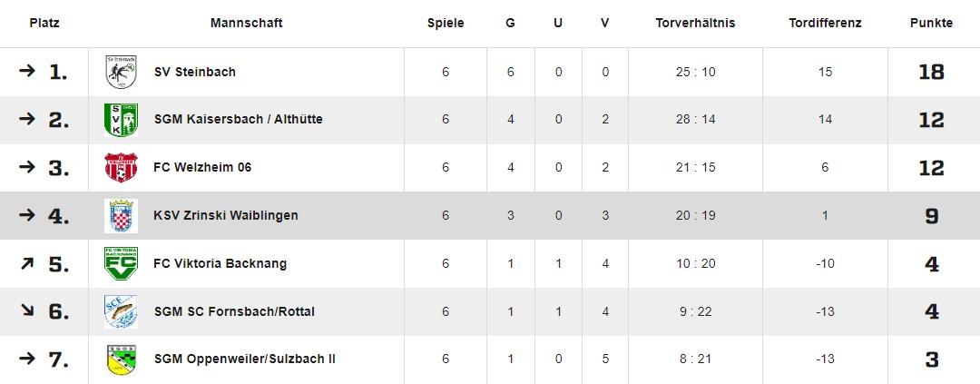Click the 18 points value for SV Steinbach
The height and width of the screenshot is (384, 980).
click(x=931, y=72)
